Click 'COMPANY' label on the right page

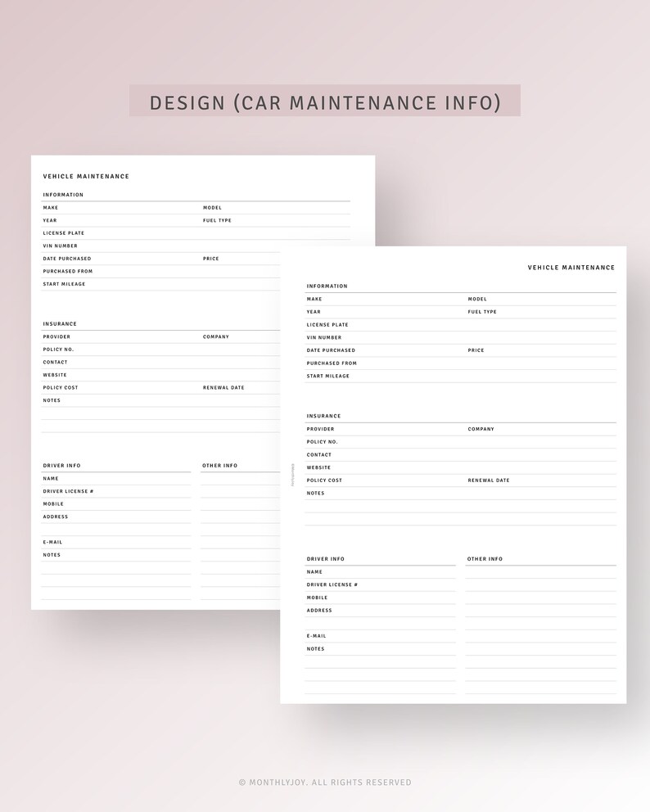click(481, 429)
